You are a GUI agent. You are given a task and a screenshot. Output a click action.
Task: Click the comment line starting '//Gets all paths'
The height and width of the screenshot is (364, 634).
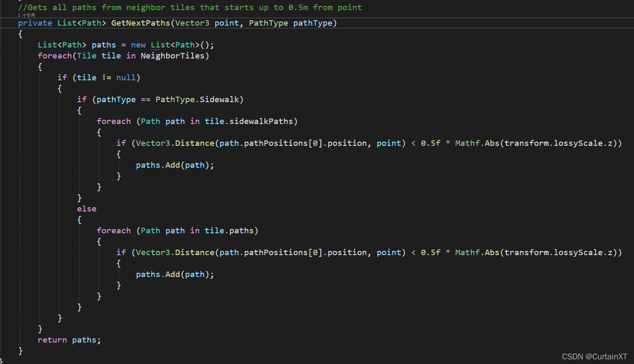(x=190, y=7)
